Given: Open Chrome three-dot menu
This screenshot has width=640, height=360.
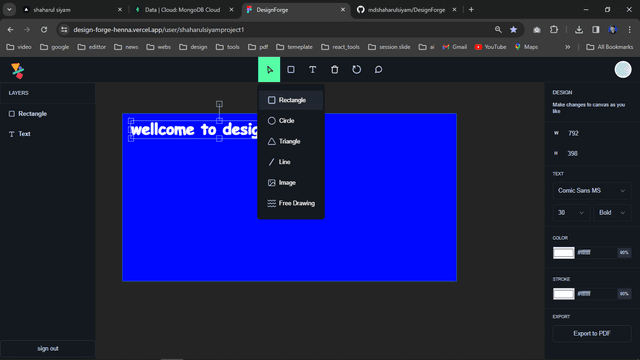Looking at the screenshot, I should (630, 29).
